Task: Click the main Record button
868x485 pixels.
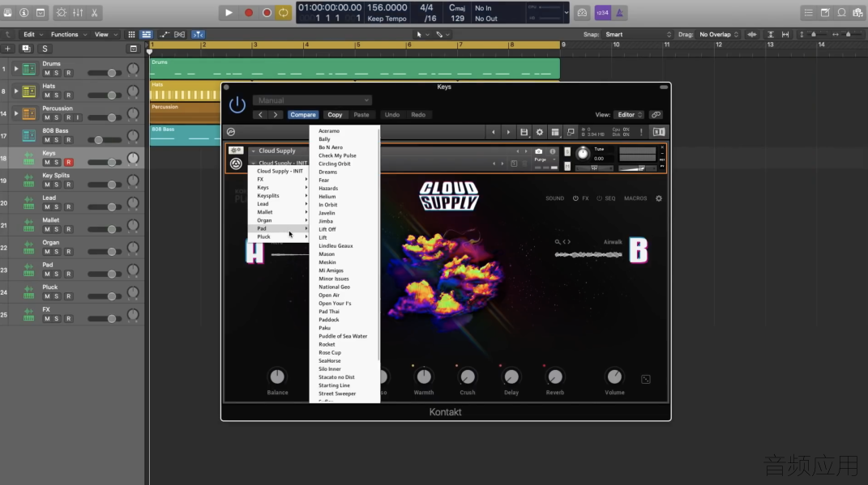Action: (249, 13)
